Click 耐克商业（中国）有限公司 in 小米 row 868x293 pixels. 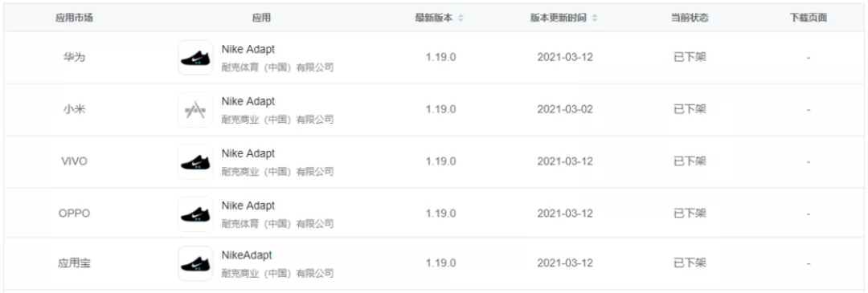[277, 120]
